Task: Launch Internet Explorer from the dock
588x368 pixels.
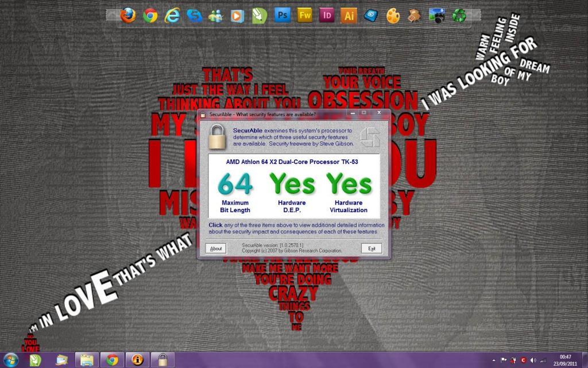Action: pos(172,16)
